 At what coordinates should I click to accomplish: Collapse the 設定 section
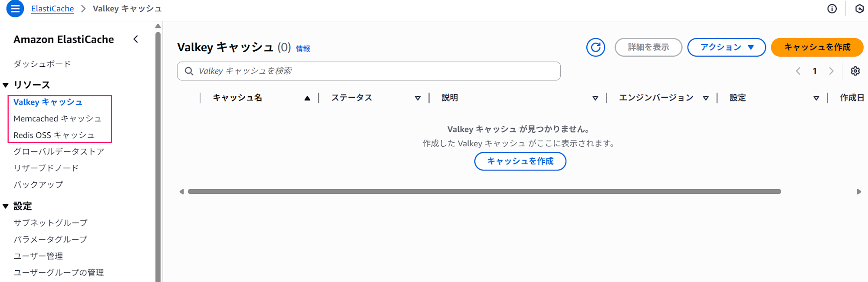pos(6,207)
